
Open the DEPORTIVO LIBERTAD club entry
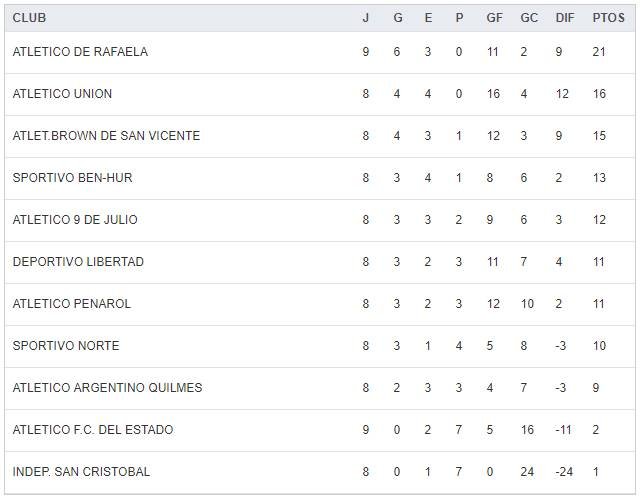(x=78, y=262)
